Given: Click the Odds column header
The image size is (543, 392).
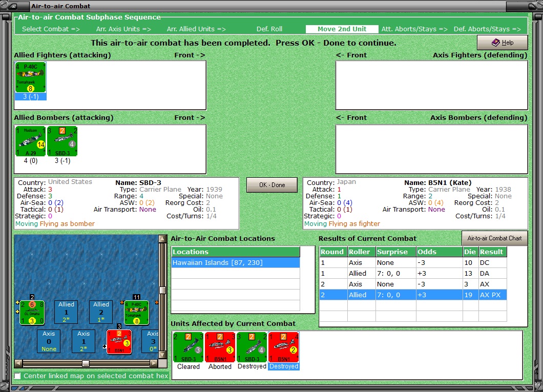Looking at the screenshot, I should [440, 252].
